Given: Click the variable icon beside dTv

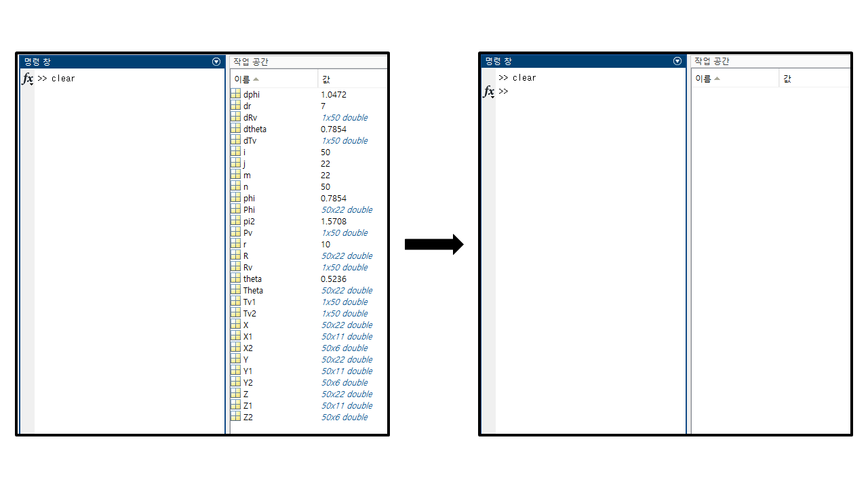Looking at the screenshot, I should 235,140.
